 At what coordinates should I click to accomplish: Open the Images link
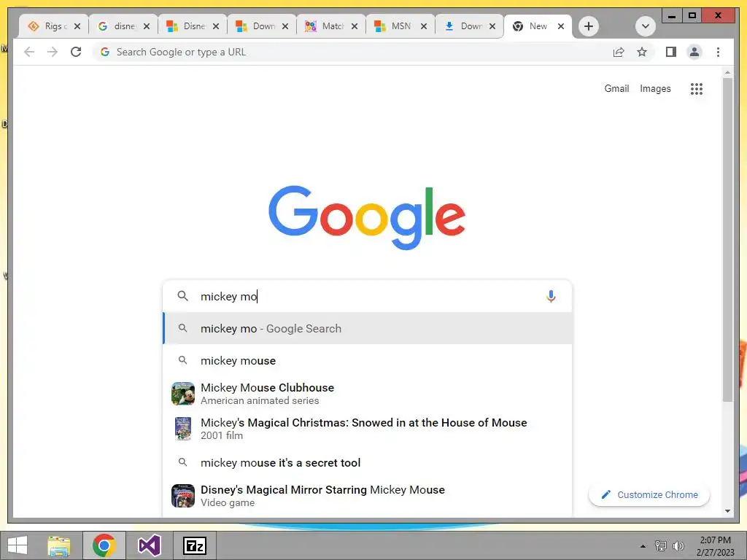coord(655,88)
